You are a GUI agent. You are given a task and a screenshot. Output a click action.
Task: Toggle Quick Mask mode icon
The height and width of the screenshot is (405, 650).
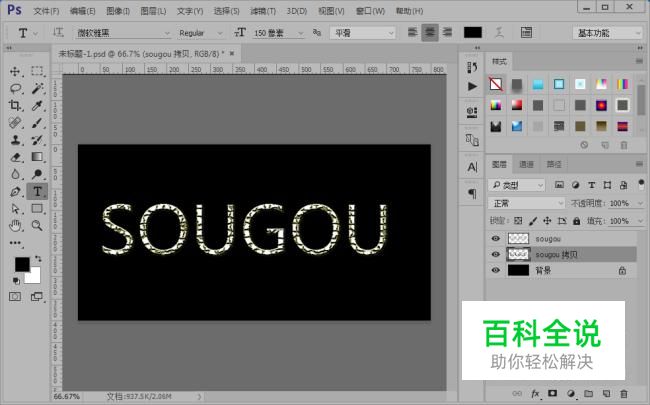(x=15, y=297)
